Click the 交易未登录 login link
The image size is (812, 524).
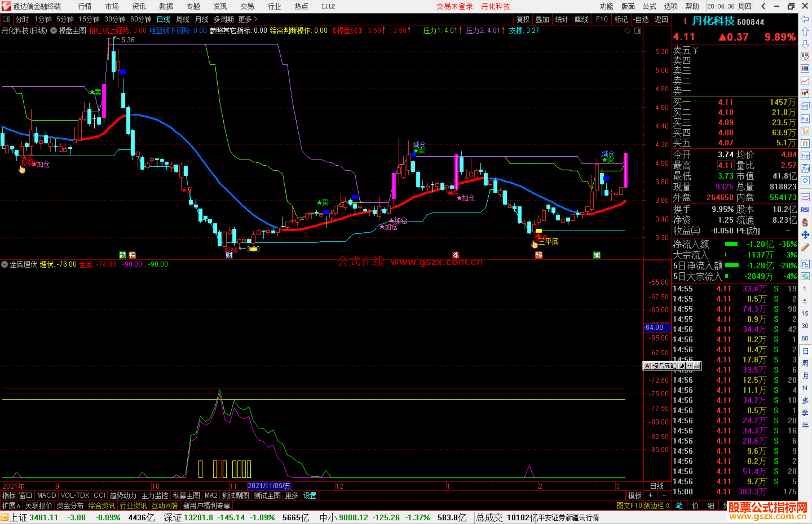pyautogui.click(x=454, y=6)
